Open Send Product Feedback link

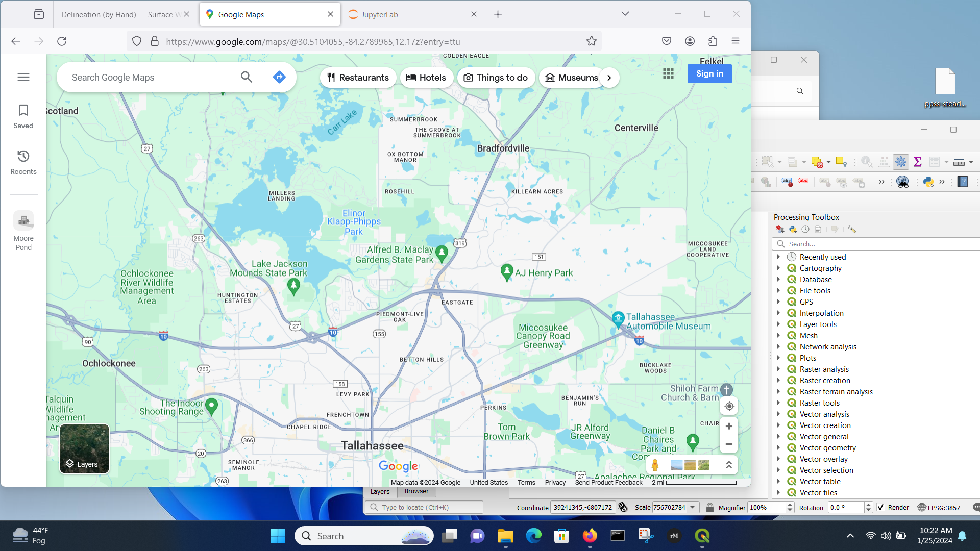click(608, 482)
